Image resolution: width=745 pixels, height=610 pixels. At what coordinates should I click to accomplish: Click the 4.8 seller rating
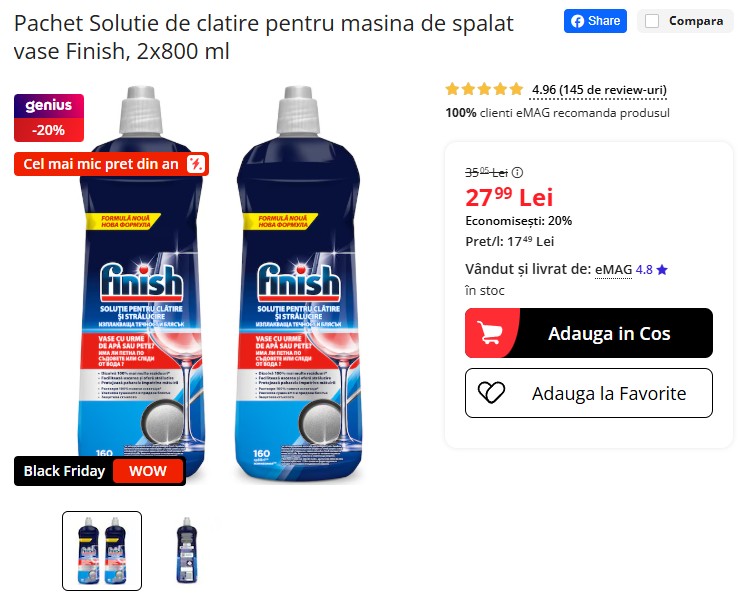pos(644,269)
